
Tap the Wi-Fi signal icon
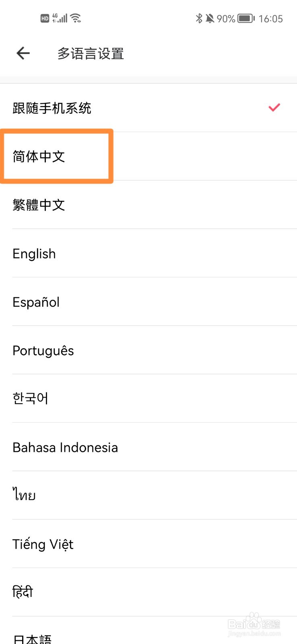click(x=75, y=18)
